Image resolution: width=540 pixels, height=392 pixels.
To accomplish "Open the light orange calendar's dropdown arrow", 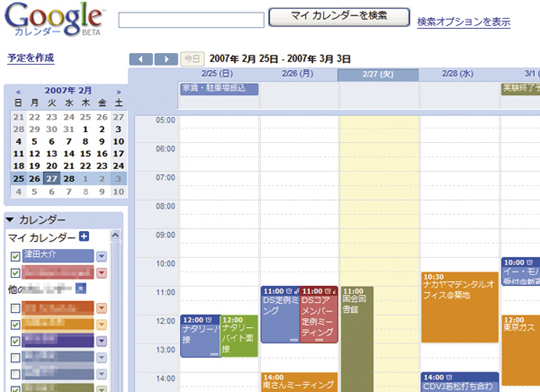I will 101,324.
